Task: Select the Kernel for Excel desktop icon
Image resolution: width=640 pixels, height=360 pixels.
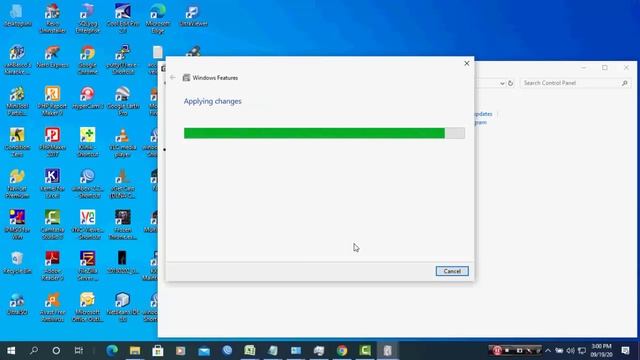Action: 52,183
